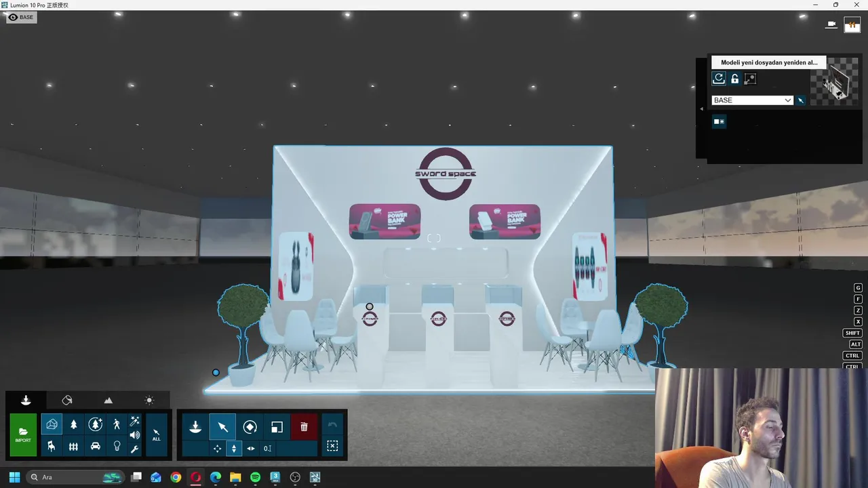The image size is (868, 488).
Task: Toggle the BASE layer visibility eye
Action: (x=13, y=17)
